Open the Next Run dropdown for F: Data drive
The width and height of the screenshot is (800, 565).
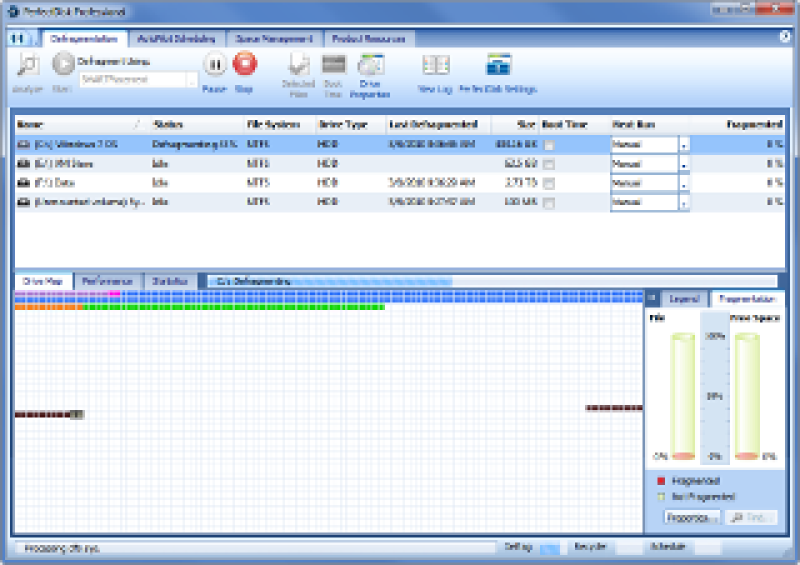(684, 183)
